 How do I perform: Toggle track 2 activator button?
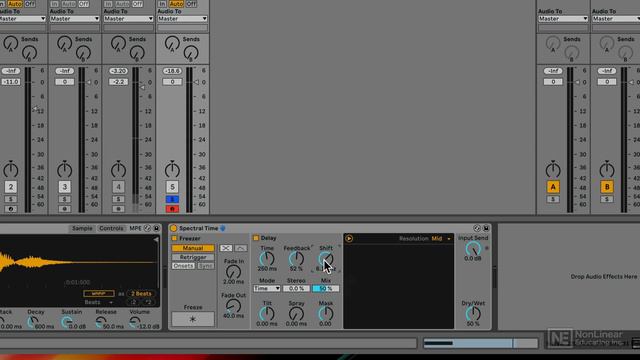pyautogui.click(x=11, y=187)
